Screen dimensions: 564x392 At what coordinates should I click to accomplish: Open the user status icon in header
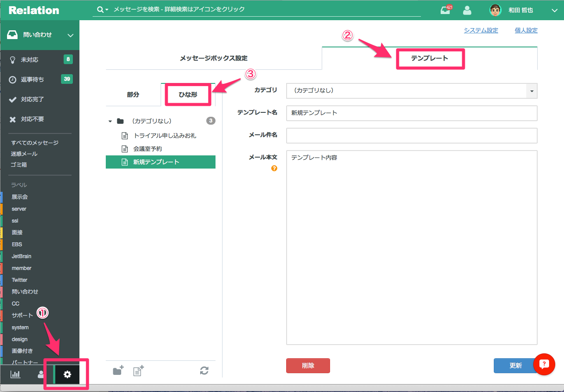(x=467, y=10)
